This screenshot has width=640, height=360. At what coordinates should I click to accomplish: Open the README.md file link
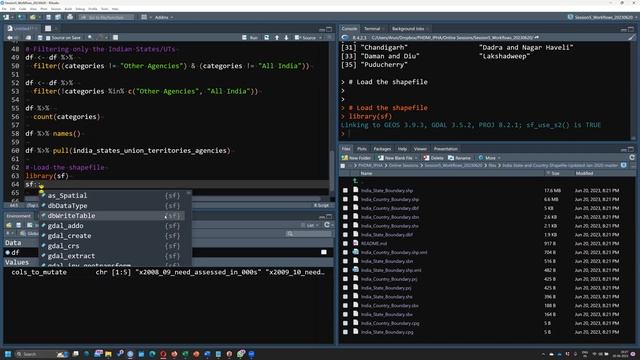click(373, 244)
